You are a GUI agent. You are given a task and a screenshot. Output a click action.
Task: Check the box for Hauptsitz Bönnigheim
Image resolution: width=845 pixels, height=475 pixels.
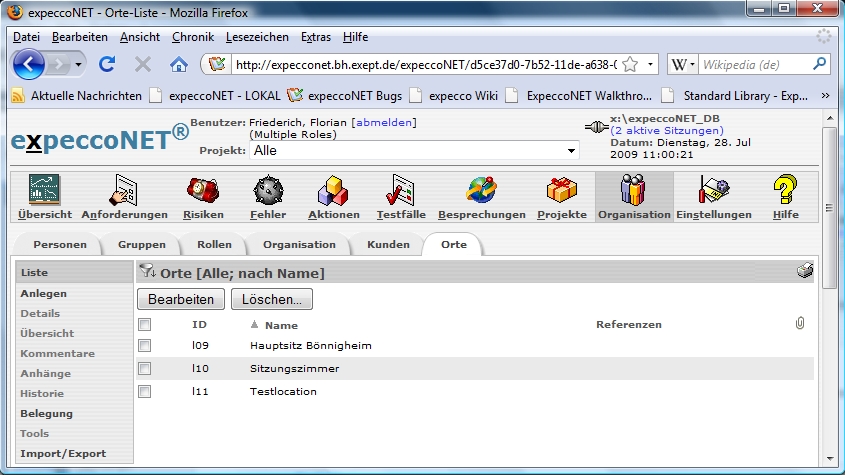click(x=144, y=346)
